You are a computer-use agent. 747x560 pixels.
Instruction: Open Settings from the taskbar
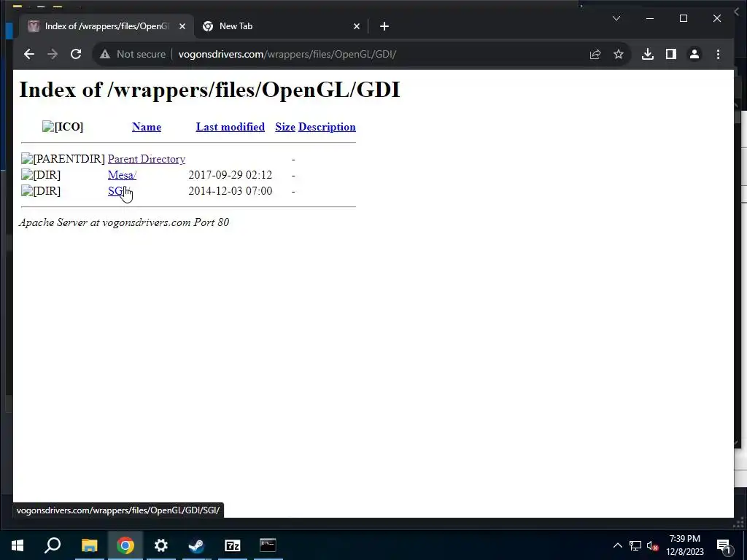click(x=161, y=545)
